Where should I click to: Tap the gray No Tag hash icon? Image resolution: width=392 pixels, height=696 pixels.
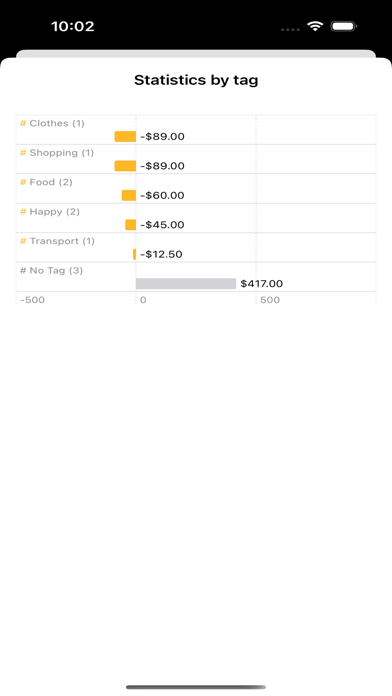coord(23,271)
